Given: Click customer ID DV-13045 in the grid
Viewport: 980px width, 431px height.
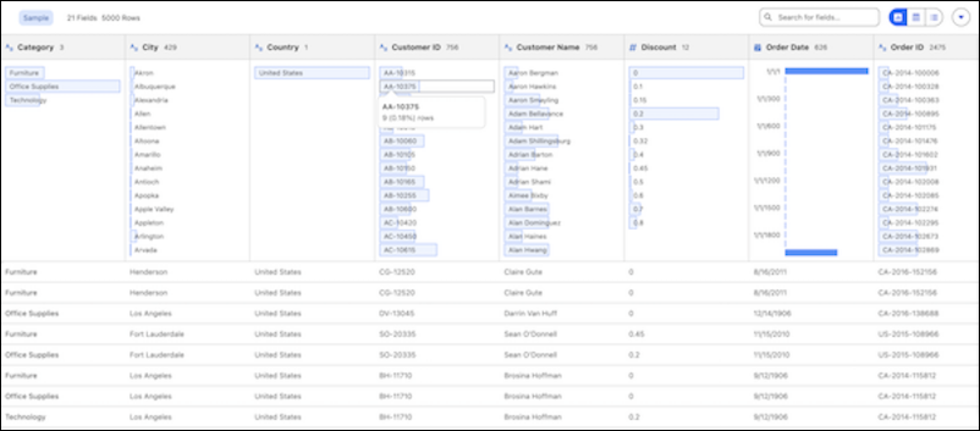Looking at the screenshot, I should (x=397, y=313).
